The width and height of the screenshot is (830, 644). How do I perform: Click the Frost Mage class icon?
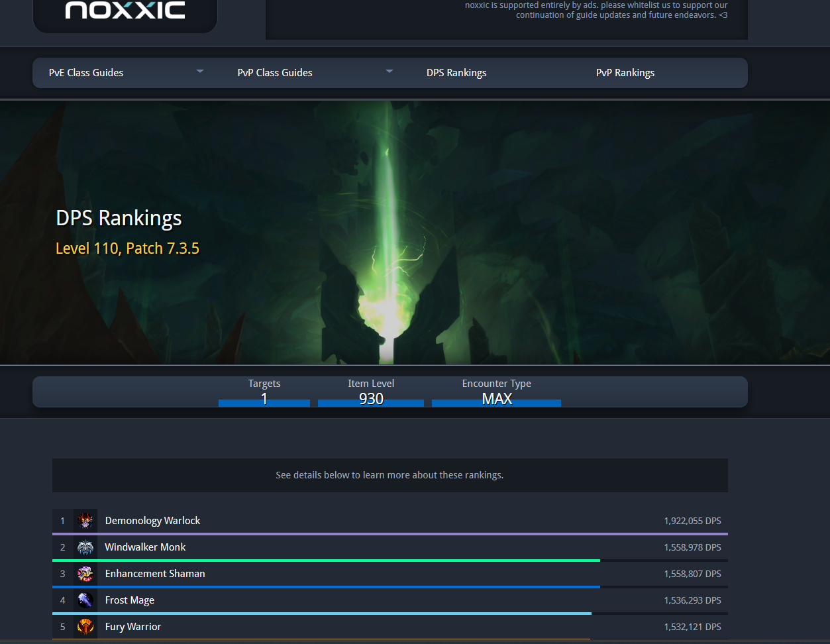coord(85,600)
